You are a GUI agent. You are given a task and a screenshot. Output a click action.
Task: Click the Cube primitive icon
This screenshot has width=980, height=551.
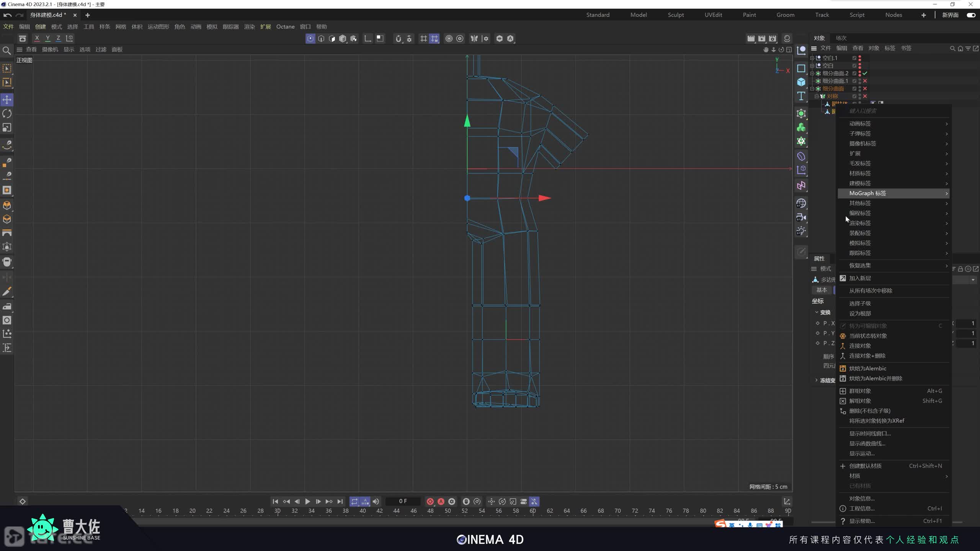click(801, 82)
